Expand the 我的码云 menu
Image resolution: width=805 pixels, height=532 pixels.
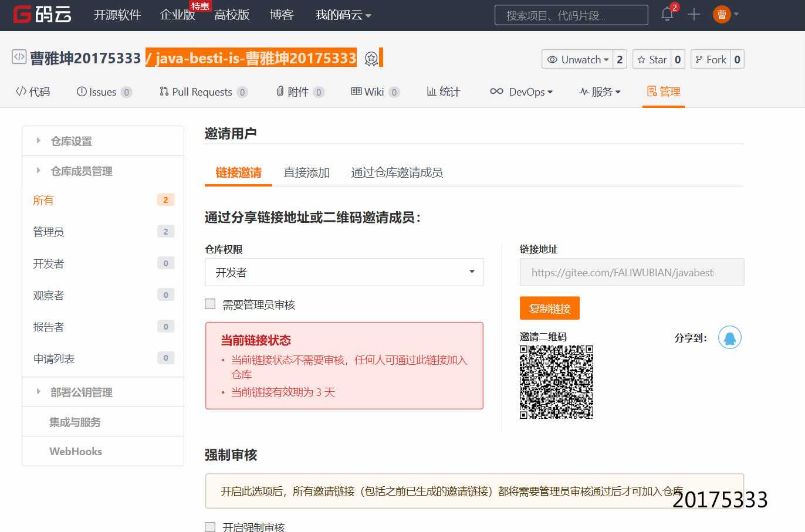343,15
